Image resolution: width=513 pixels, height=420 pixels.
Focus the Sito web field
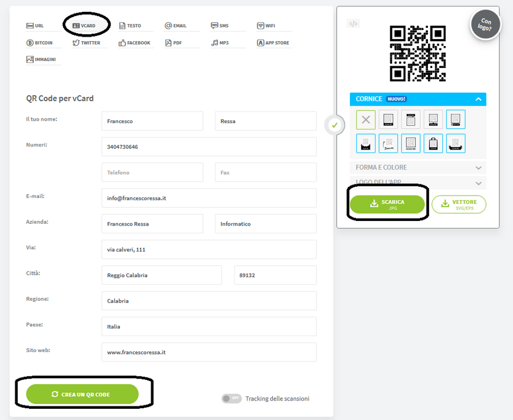[x=209, y=352]
